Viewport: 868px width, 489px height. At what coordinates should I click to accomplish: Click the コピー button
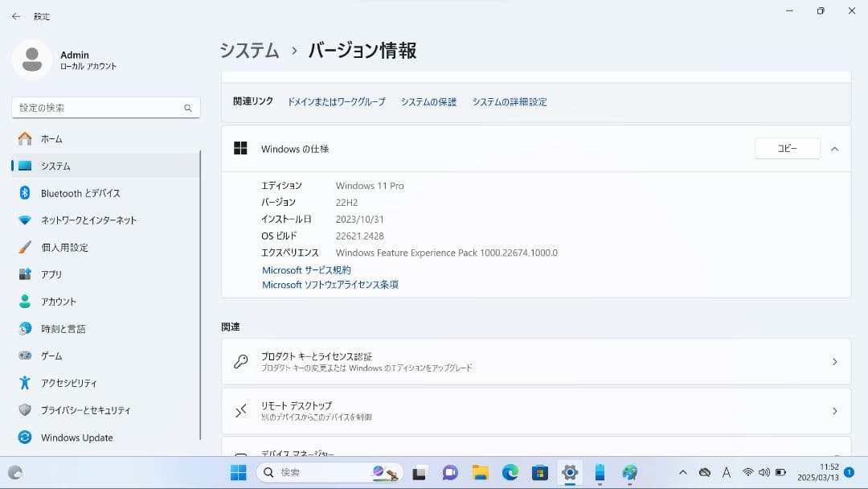(787, 148)
